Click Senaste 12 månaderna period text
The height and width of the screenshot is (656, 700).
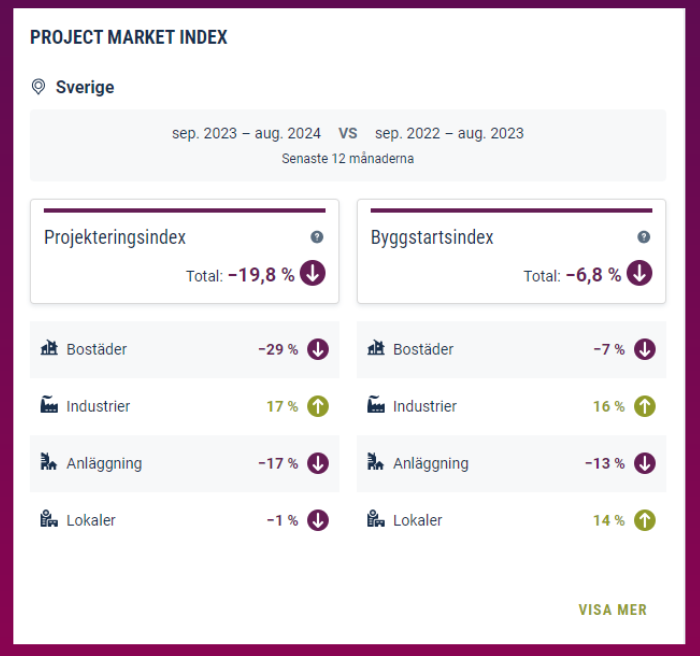click(348, 159)
